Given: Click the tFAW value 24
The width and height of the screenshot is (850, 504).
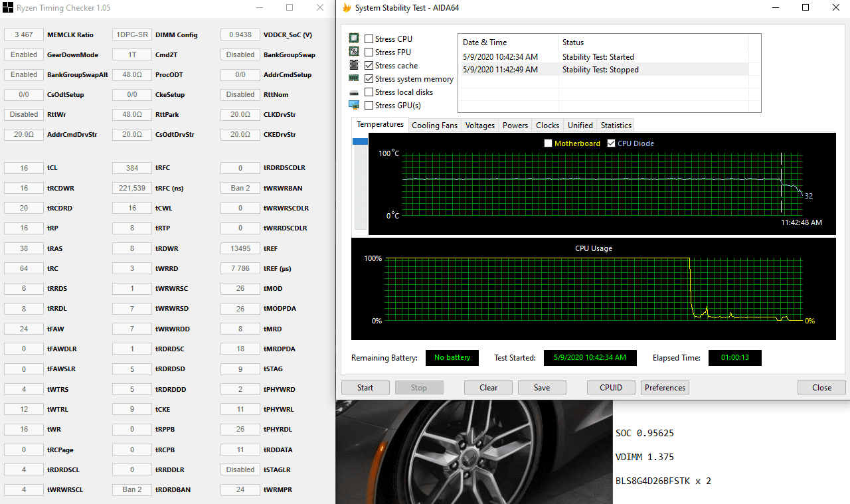Looking at the screenshot, I should coord(24,329).
